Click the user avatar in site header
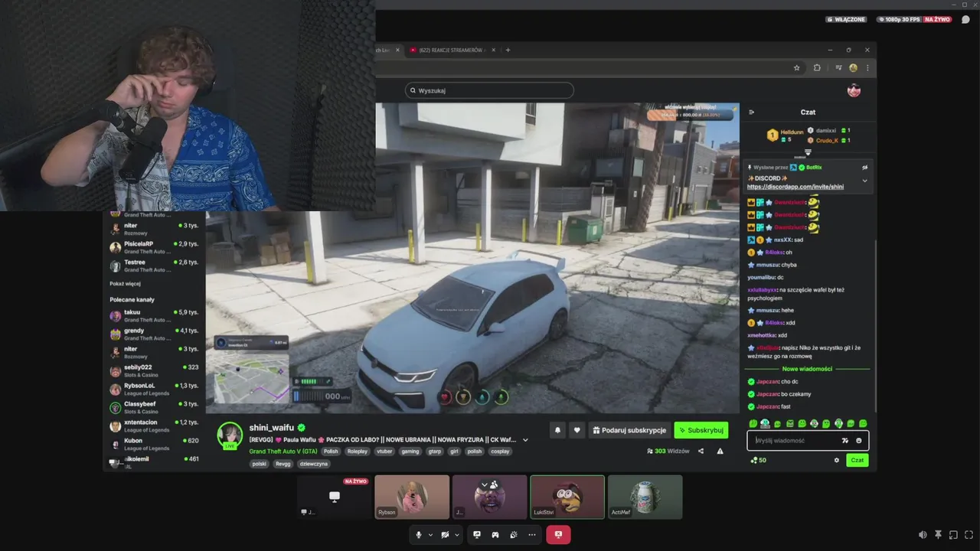The image size is (980, 551). 854,90
